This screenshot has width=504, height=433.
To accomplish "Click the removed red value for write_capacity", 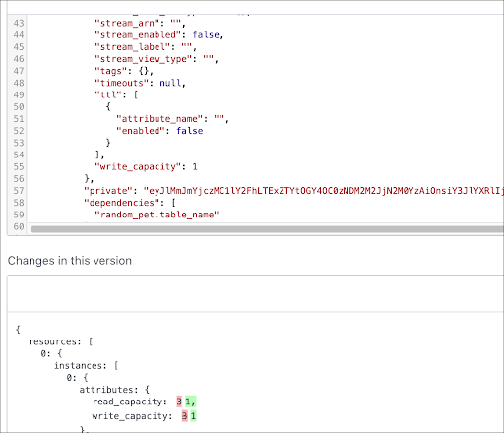I will click(185, 416).
